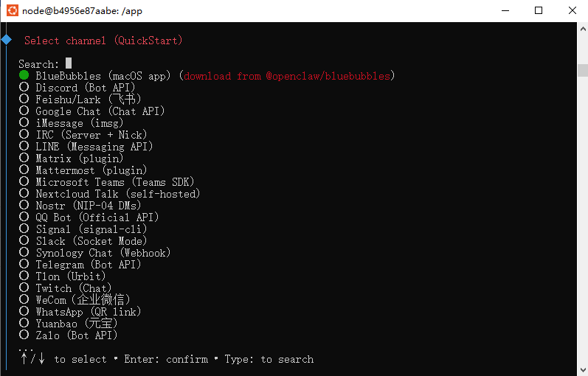Image resolution: width=588 pixels, height=376 pixels.
Task: Pick the iMessage (imsg) radio option
Action: 24,122
